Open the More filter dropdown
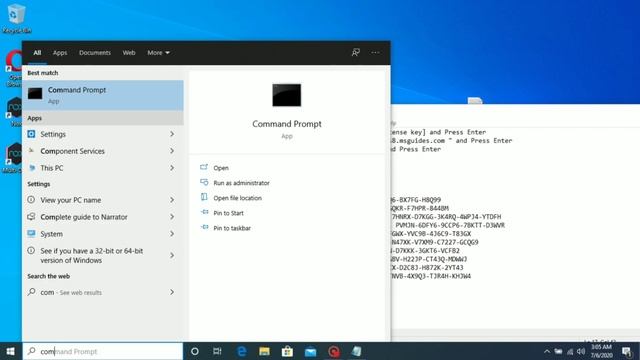 [158, 53]
